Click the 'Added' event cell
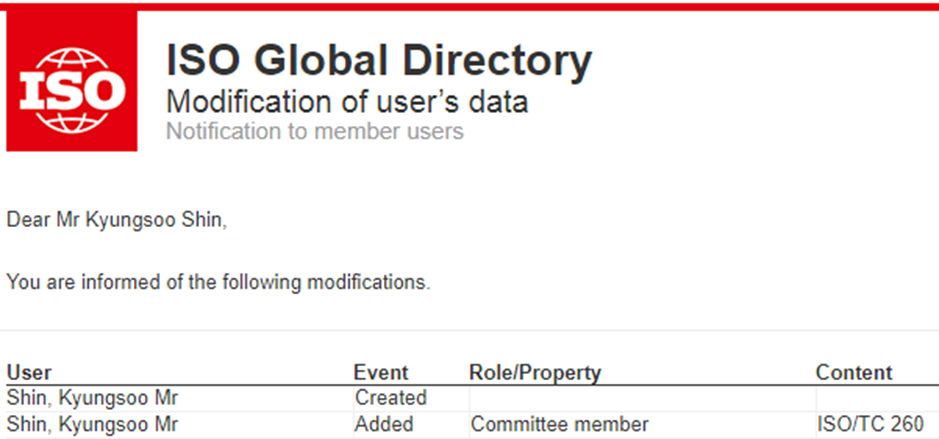939x439 pixels. coord(384,425)
